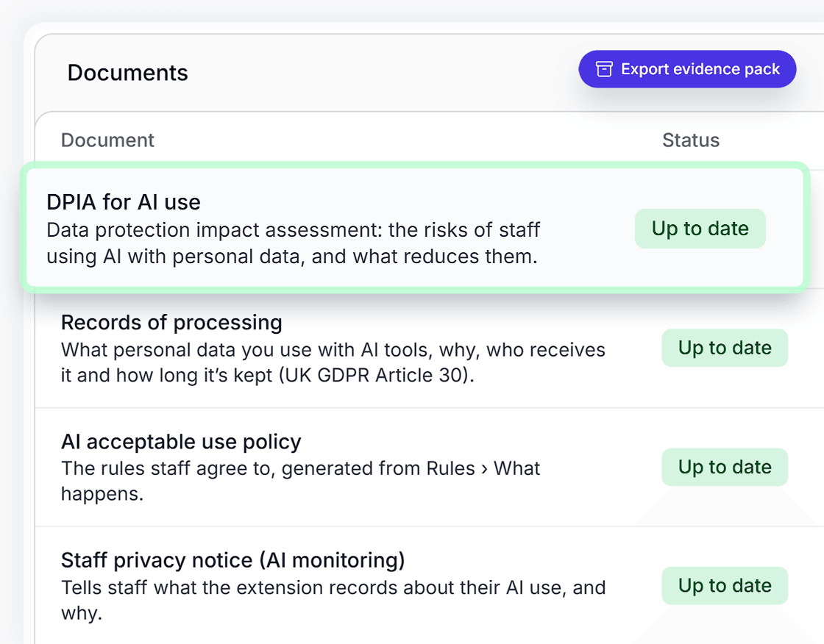Open Staff privacy notice (AI monitoring) document
Viewport: 824px width, 644px height.
(232, 560)
